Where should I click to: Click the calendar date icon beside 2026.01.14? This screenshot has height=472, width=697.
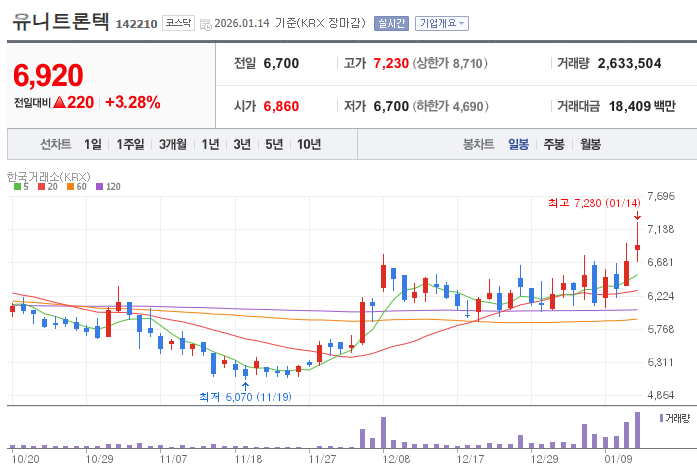[x=205, y=24]
